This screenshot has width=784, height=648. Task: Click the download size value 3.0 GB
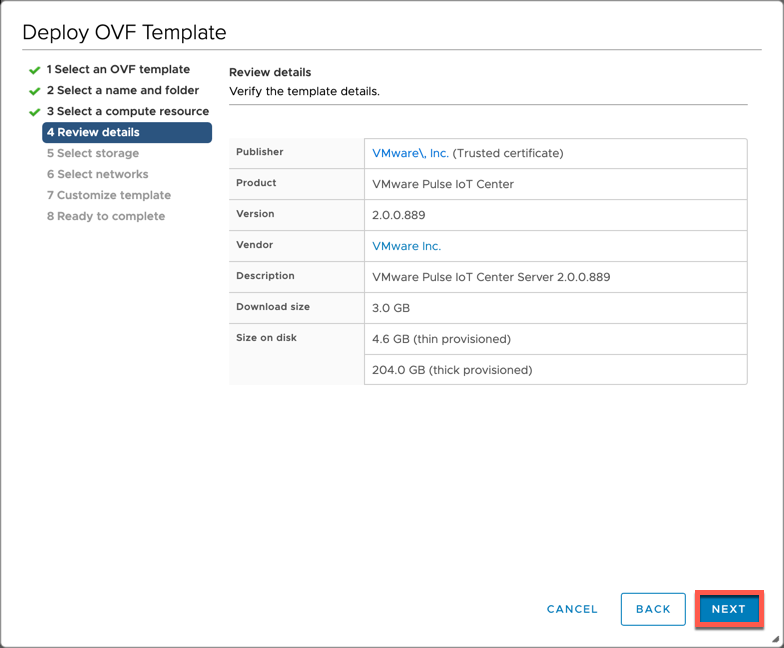(391, 308)
